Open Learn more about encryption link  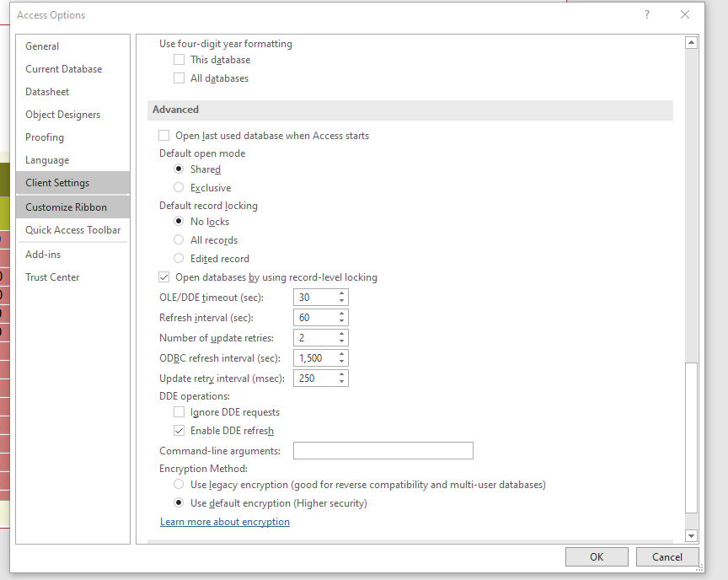[x=225, y=522]
